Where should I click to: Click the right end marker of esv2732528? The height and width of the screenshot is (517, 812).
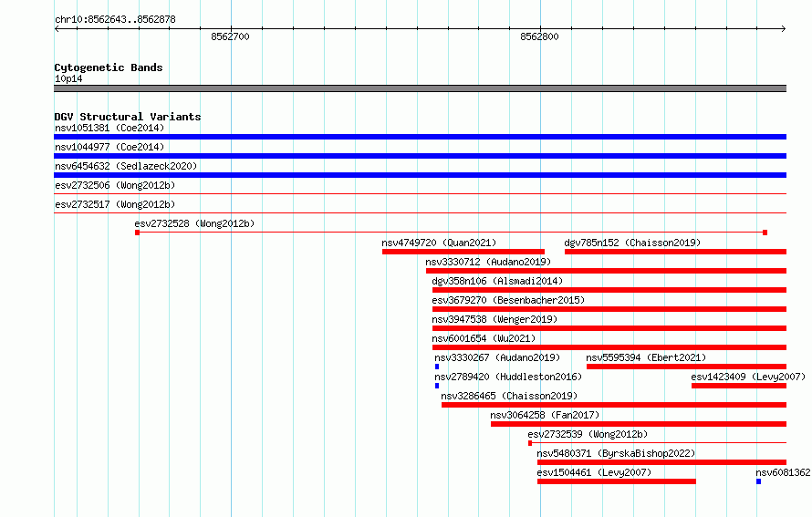click(765, 233)
